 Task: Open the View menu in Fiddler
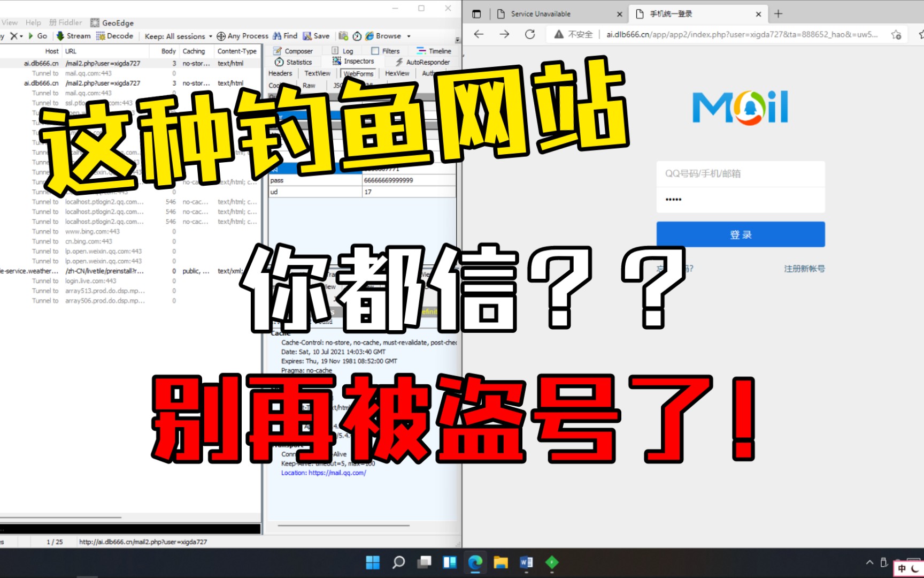[x=10, y=22]
